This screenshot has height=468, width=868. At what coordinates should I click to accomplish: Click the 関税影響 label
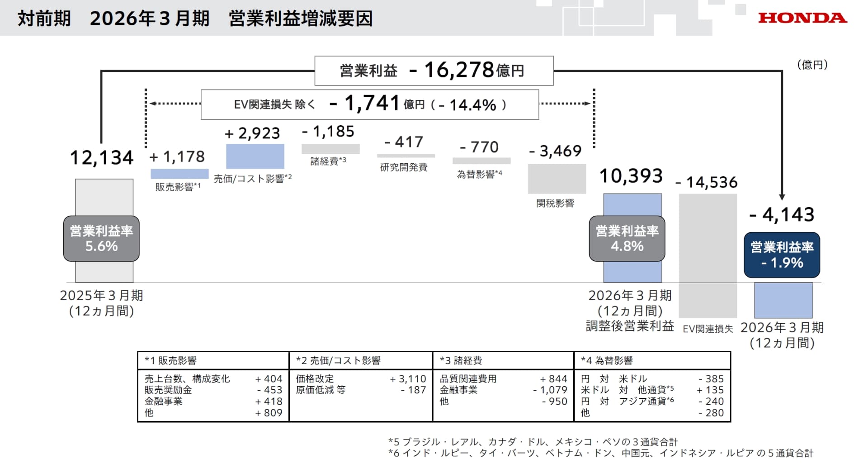(x=555, y=203)
